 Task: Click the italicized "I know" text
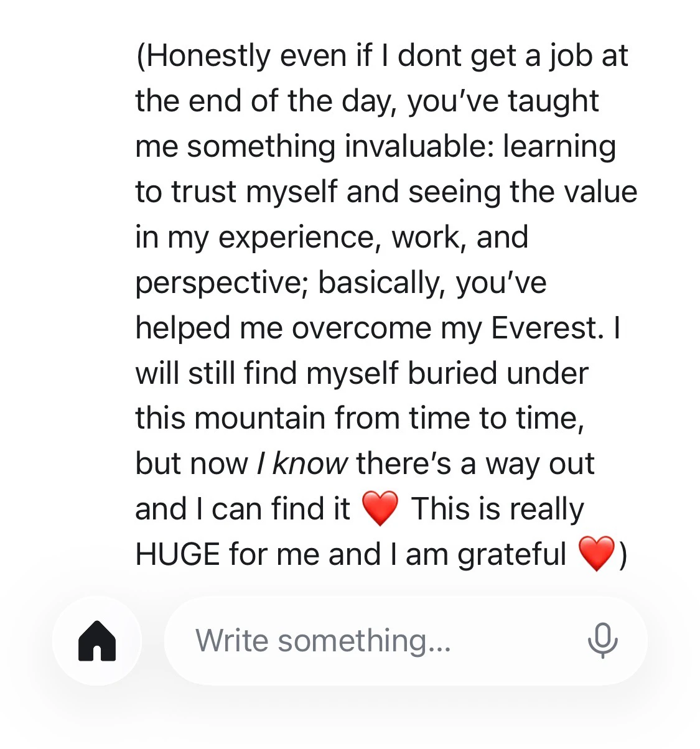pyautogui.click(x=302, y=463)
